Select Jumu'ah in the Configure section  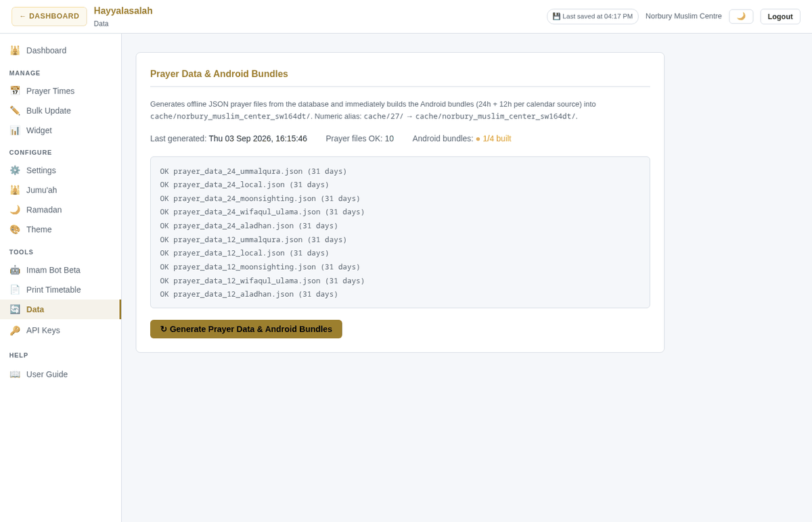coord(61,190)
